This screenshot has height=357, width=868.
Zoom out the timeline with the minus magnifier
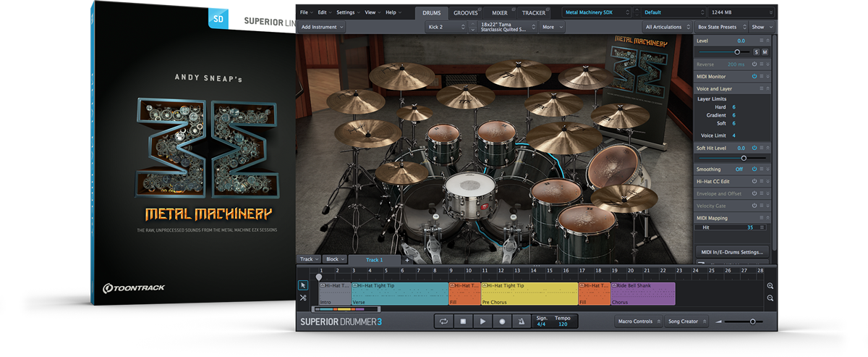[x=770, y=298]
